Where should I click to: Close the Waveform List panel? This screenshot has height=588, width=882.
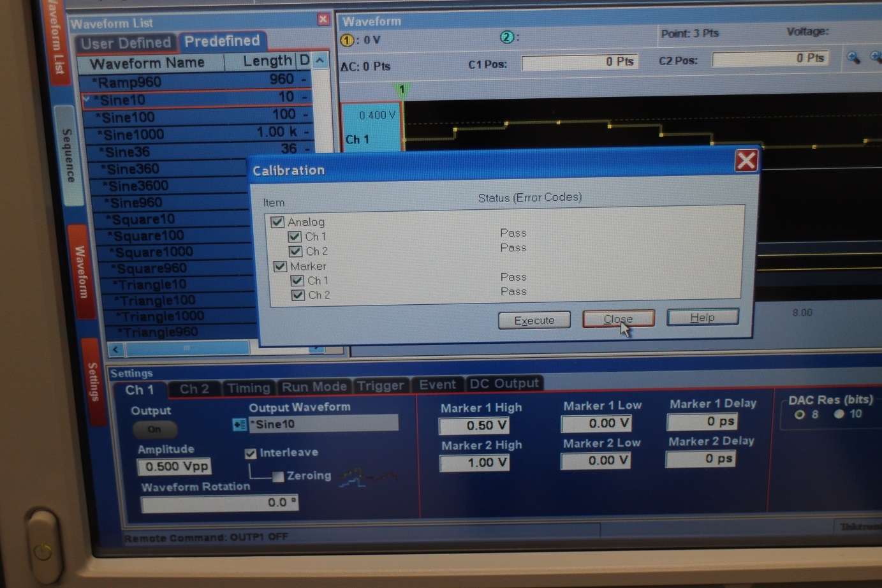point(323,20)
